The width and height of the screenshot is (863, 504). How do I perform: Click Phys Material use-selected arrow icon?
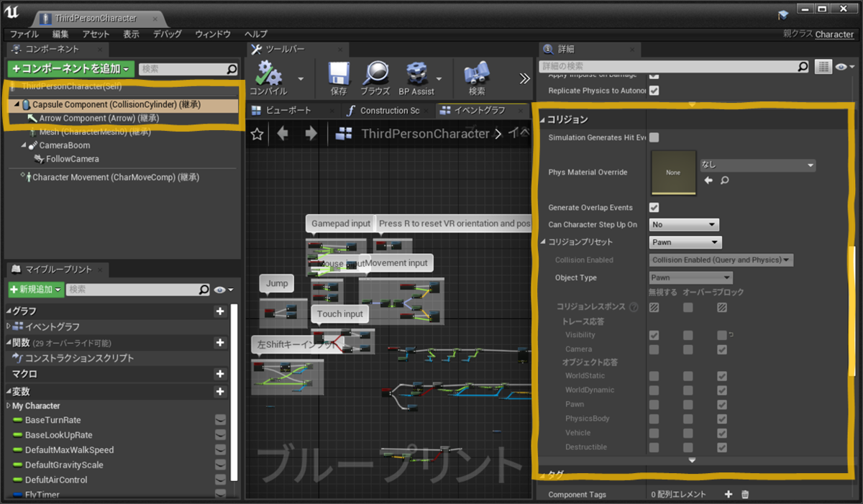point(708,180)
